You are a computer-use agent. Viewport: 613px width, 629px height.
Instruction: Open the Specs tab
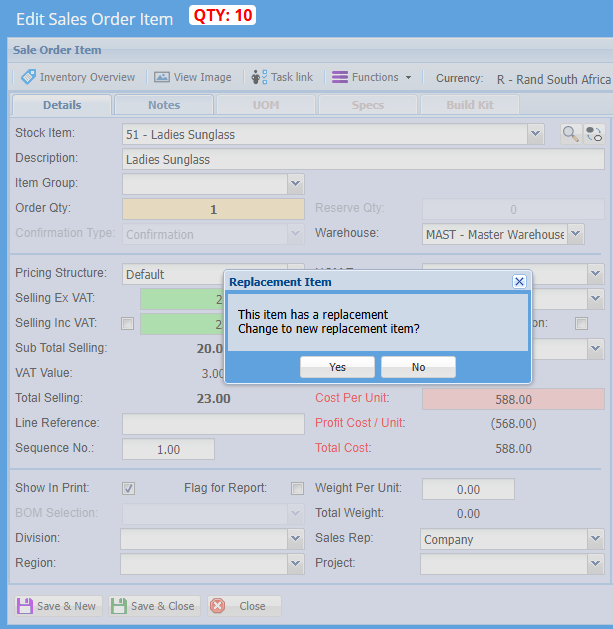pos(367,105)
